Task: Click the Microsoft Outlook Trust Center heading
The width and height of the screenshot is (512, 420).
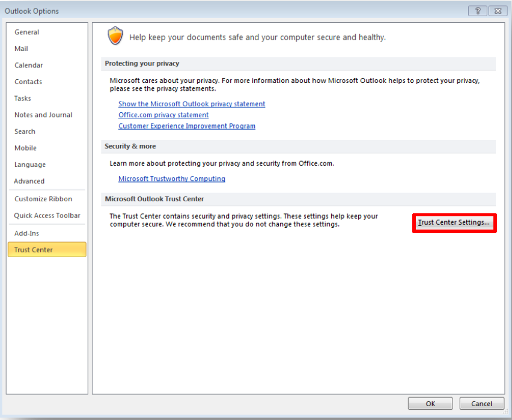Action: (154, 199)
